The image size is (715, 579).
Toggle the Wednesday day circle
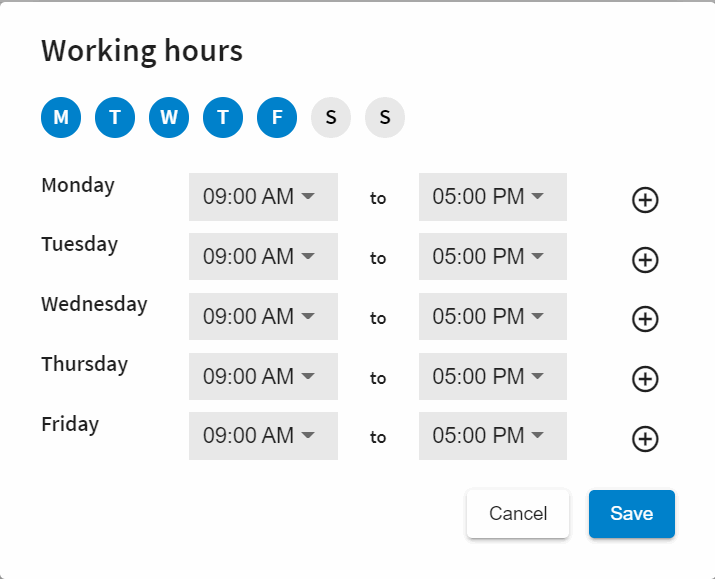tap(169, 117)
